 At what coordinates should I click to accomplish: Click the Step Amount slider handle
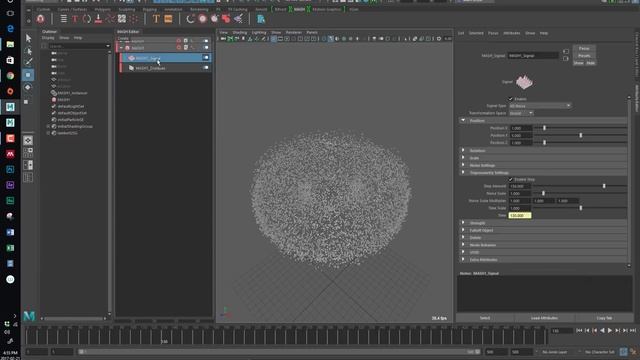604,186
